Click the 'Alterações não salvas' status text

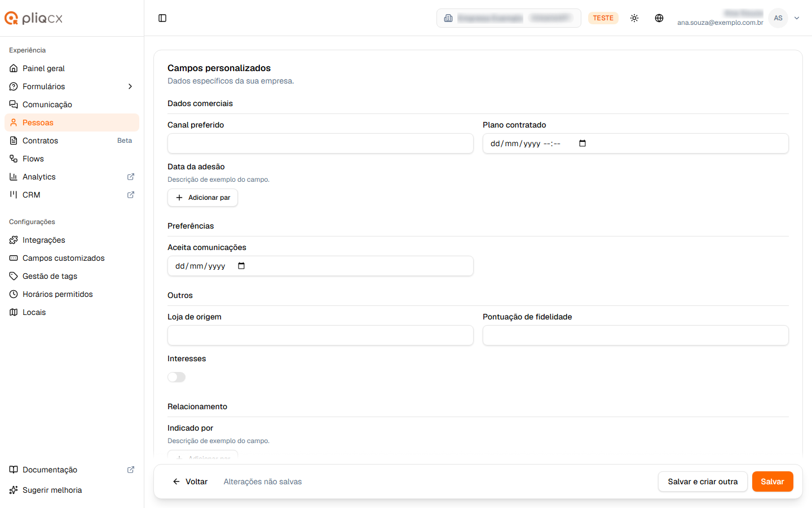263,481
